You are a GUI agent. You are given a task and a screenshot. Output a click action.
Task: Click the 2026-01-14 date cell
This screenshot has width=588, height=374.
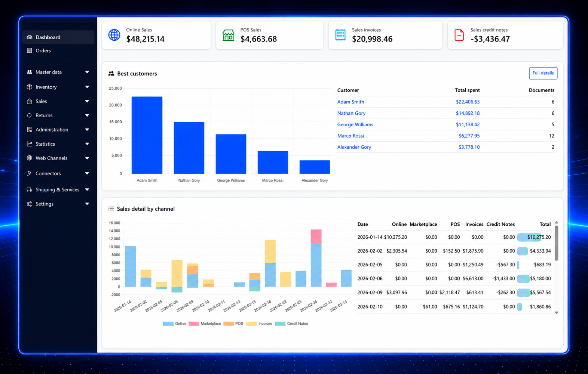pyautogui.click(x=370, y=237)
